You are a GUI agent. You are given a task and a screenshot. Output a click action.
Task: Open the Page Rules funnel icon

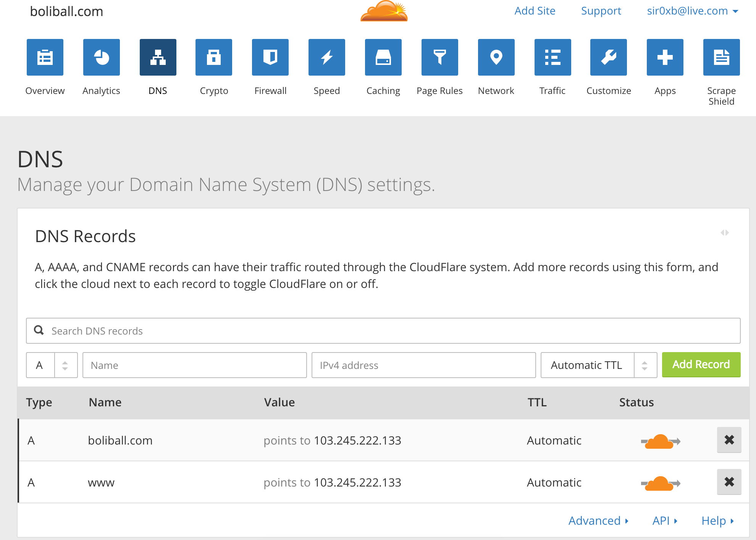pos(440,57)
